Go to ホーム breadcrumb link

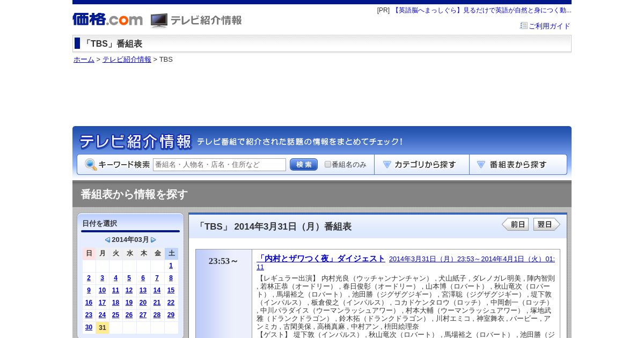pos(84,59)
